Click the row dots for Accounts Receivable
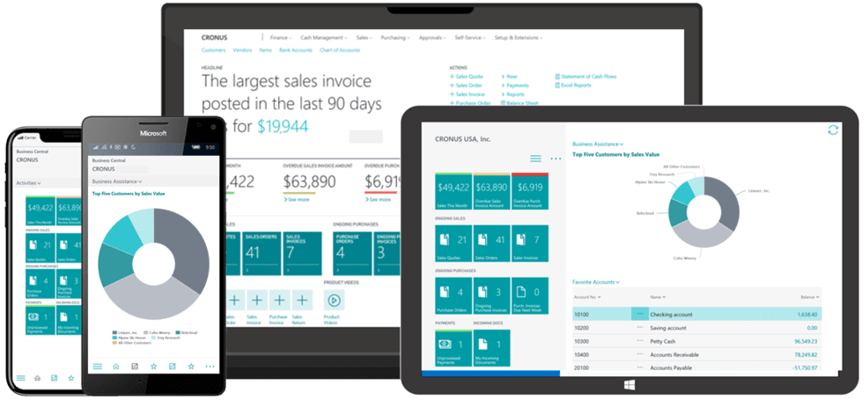868x400 pixels. pos(640,354)
